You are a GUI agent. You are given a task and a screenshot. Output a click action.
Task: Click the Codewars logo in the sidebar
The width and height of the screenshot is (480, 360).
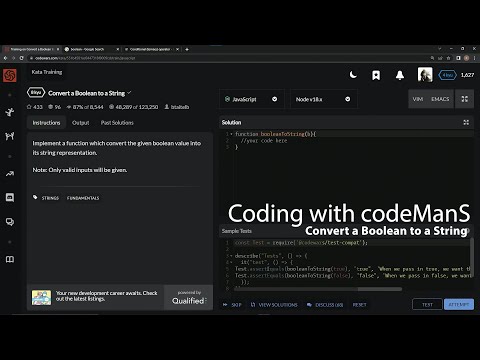coord(10,75)
